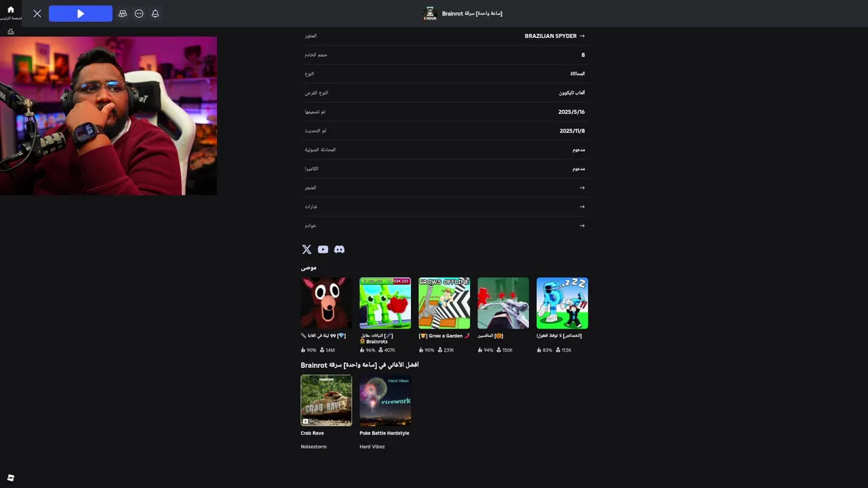
Task: Click the notification bell icon
Action: click(x=155, y=14)
